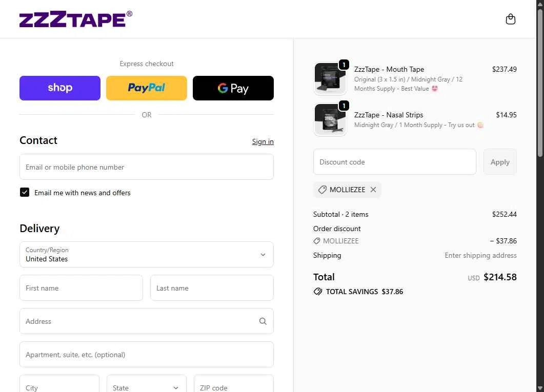Click the total amount $214.58

point(500,277)
